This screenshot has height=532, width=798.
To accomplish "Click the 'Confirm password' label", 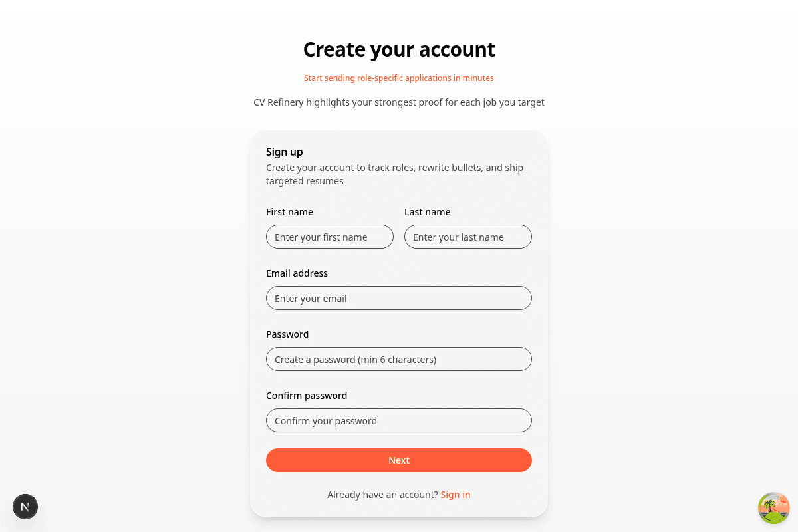I will point(307,396).
